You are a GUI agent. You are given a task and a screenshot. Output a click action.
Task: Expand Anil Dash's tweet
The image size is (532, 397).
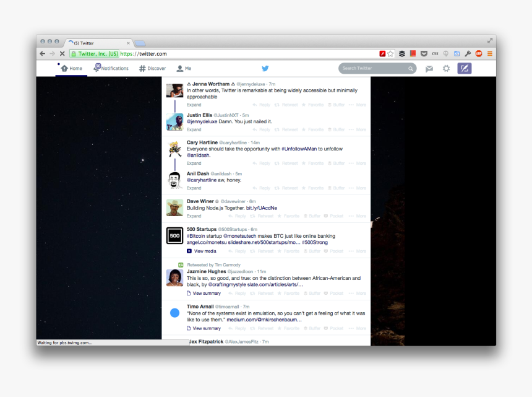(194, 188)
